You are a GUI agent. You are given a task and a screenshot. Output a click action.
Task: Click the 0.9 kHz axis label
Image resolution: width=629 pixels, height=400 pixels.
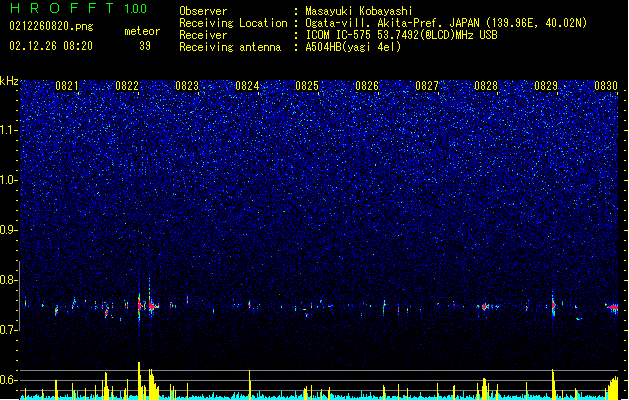coord(8,230)
